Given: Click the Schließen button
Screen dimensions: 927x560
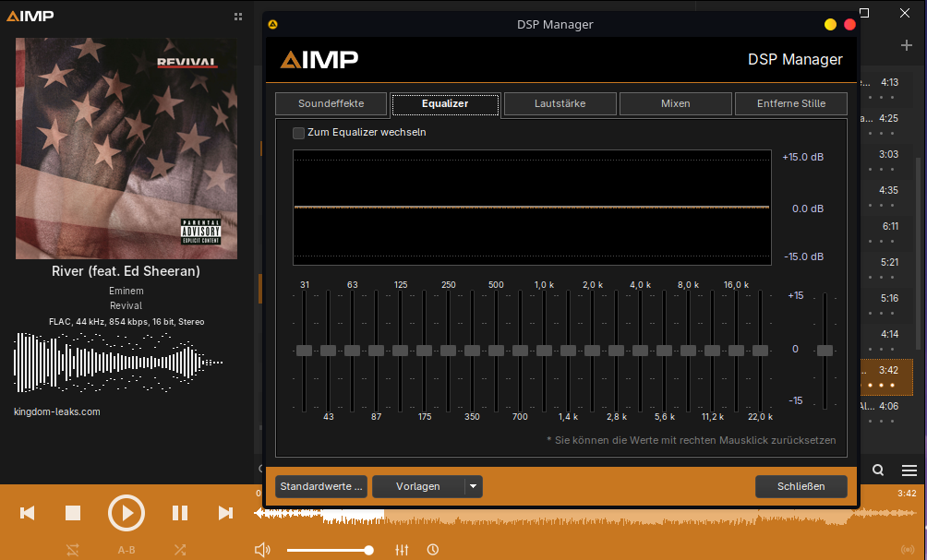Looking at the screenshot, I should click(801, 486).
